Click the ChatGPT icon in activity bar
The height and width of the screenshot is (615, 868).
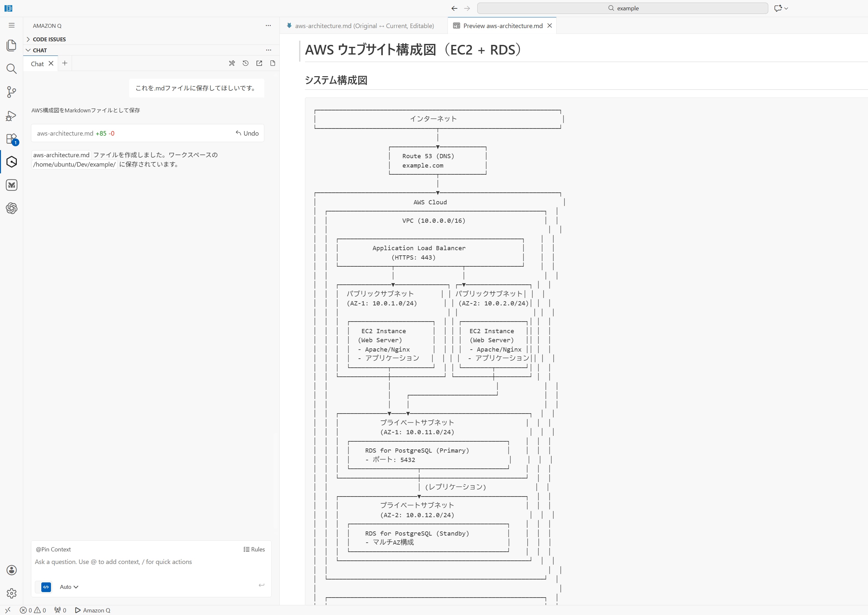pos(11,208)
